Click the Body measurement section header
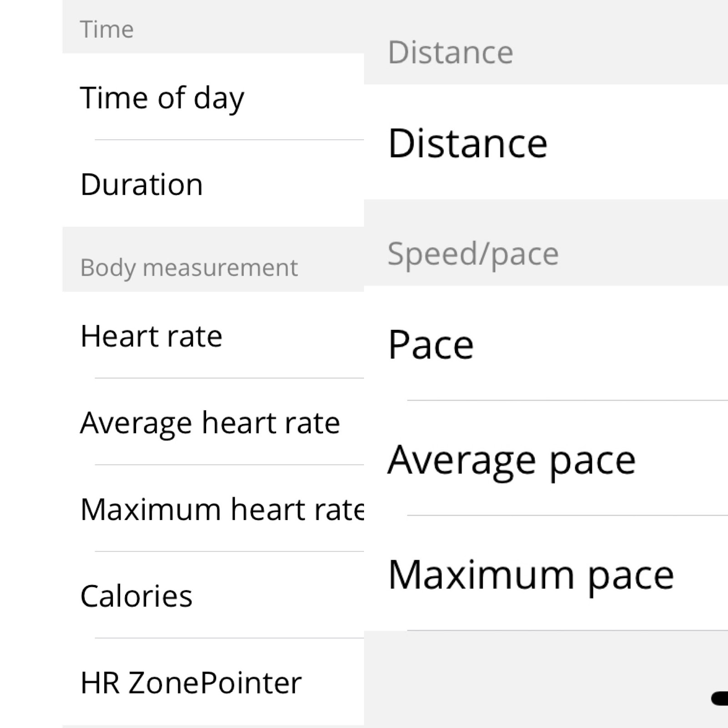728x728 pixels. pos(189,267)
